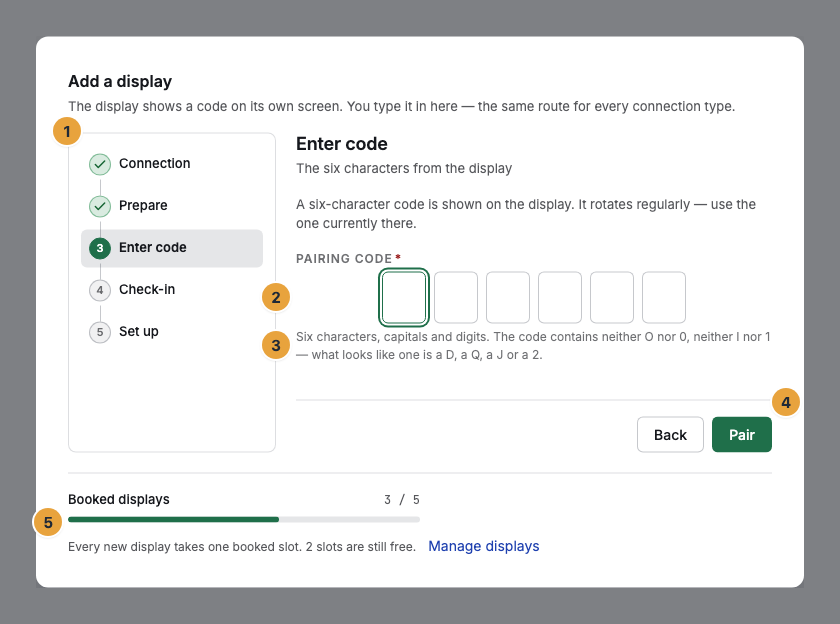Click the "3 / 5" booked count
Viewport: 840px width, 624px height.
click(402, 500)
